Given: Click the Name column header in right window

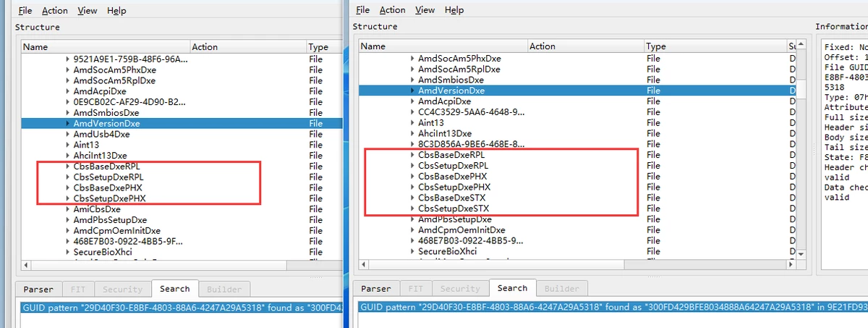Looking at the screenshot, I should coord(373,46).
